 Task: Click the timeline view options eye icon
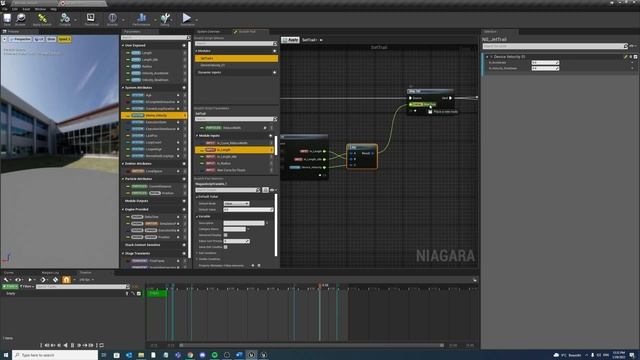(18, 280)
